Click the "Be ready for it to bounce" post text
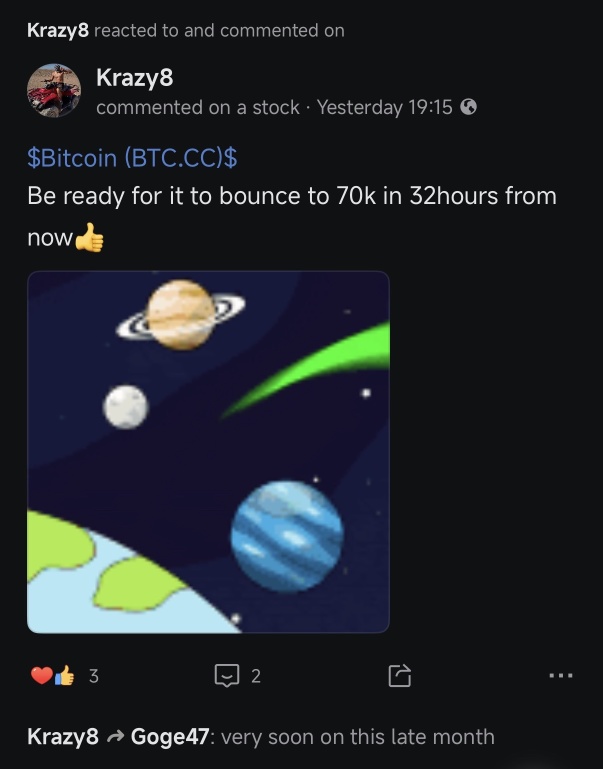This screenshot has height=769, width=603. click(x=292, y=216)
